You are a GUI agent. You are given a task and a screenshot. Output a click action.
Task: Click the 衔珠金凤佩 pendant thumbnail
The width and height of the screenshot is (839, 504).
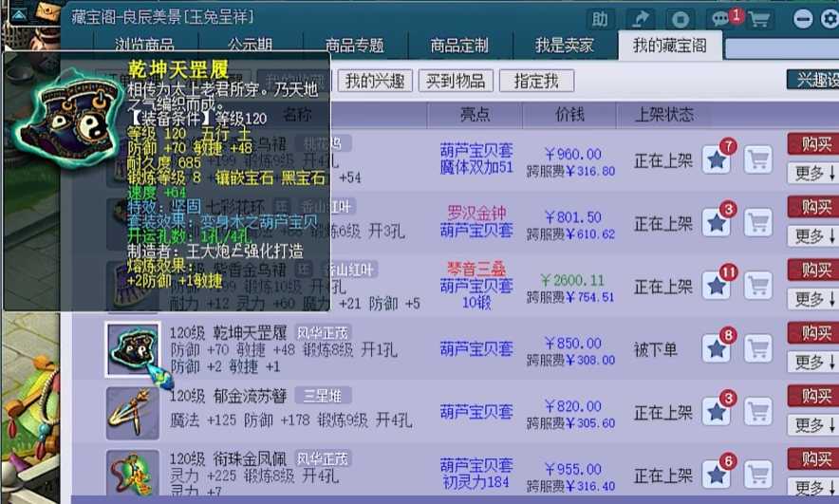click(132, 473)
